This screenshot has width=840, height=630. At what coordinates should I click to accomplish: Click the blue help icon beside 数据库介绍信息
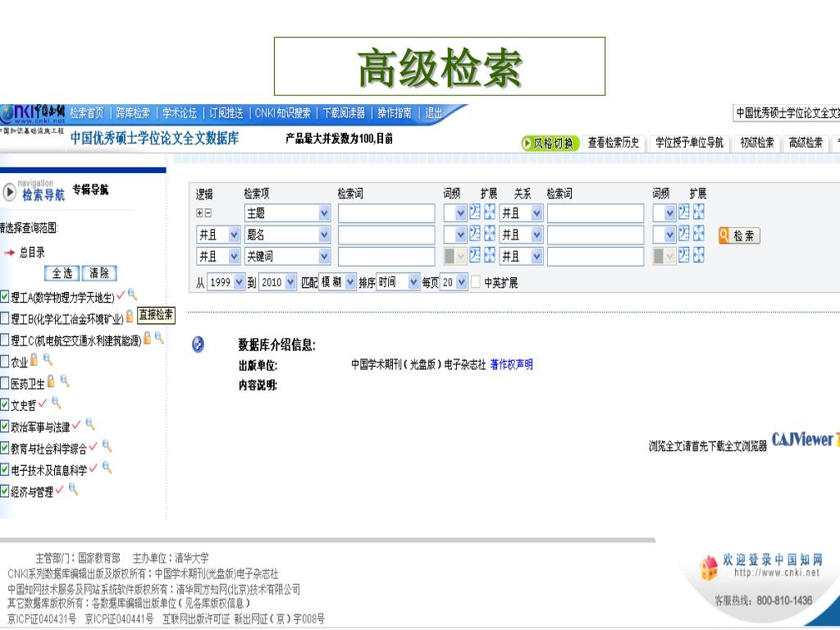tap(198, 345)
